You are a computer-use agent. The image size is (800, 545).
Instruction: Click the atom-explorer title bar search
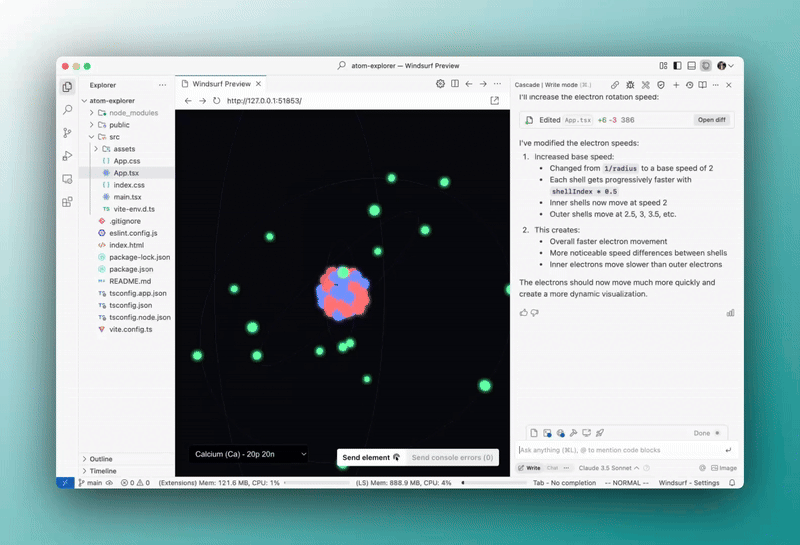click(398, 66)
